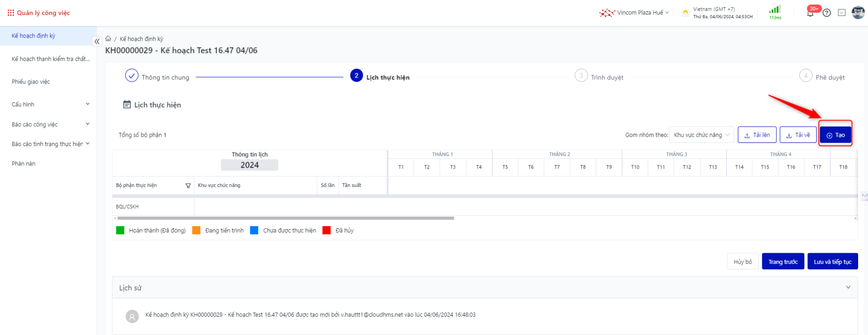Click the Tạo create button
This screenshot has width=868, height=335.
(835, 135)
